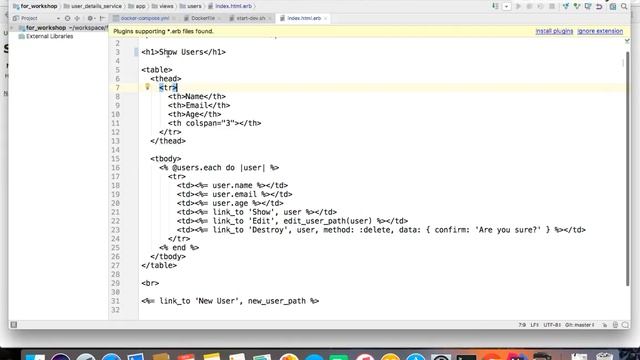Click the make project build icon
Screen dimensions: 640x360
coord(495,7)
